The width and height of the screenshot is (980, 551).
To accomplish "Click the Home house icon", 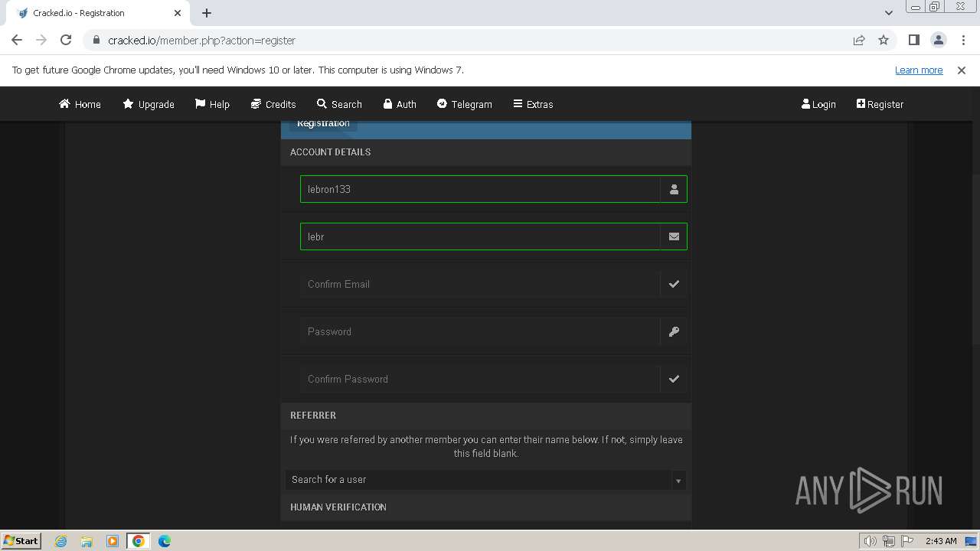I will point(64,104).
